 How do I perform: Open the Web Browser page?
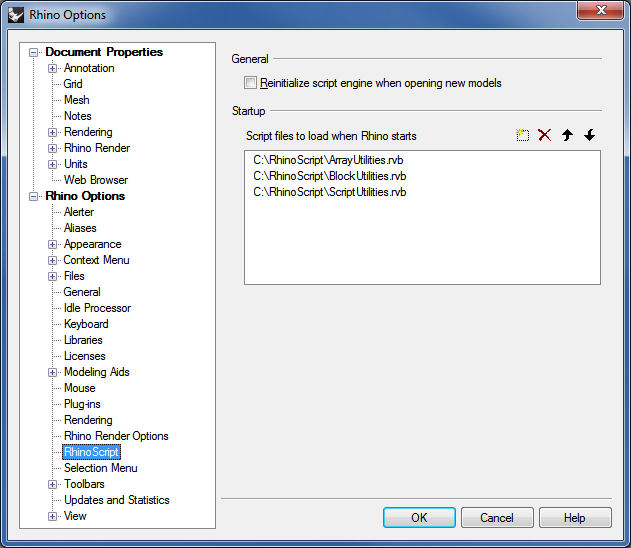pos(96,180)
